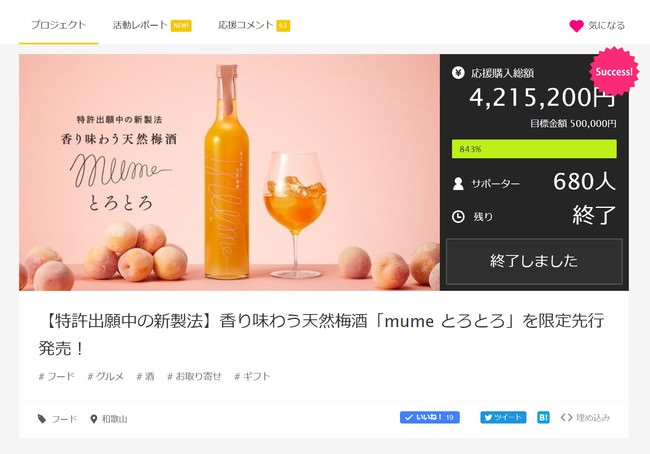Screen dimensions: 650x454
Task: Click the clock icon next to 残り
Action: point(458,215)
